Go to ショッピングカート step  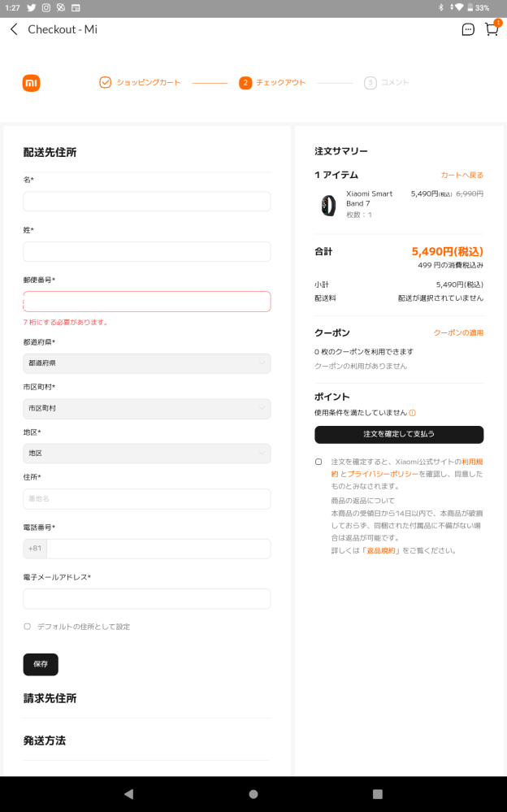140,83
